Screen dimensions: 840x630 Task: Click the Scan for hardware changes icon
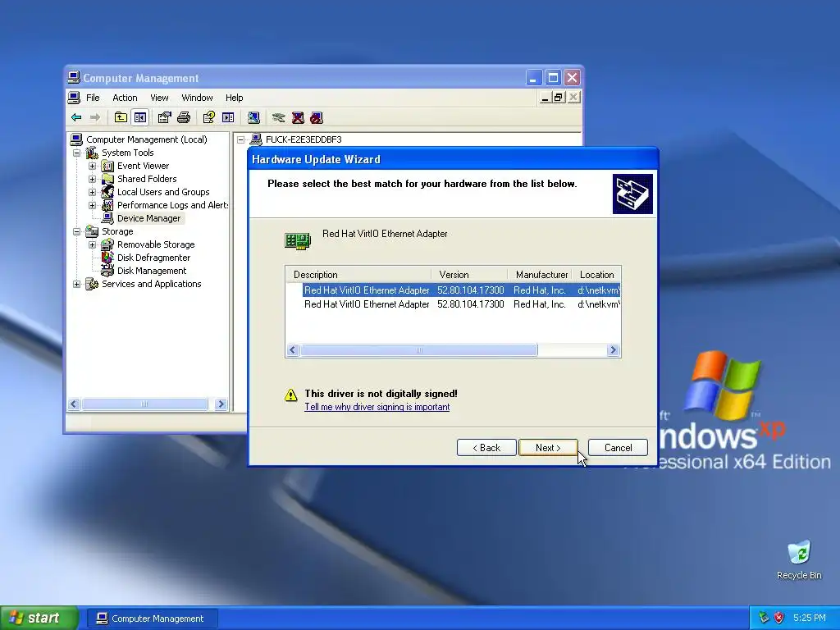click(254, 117)
